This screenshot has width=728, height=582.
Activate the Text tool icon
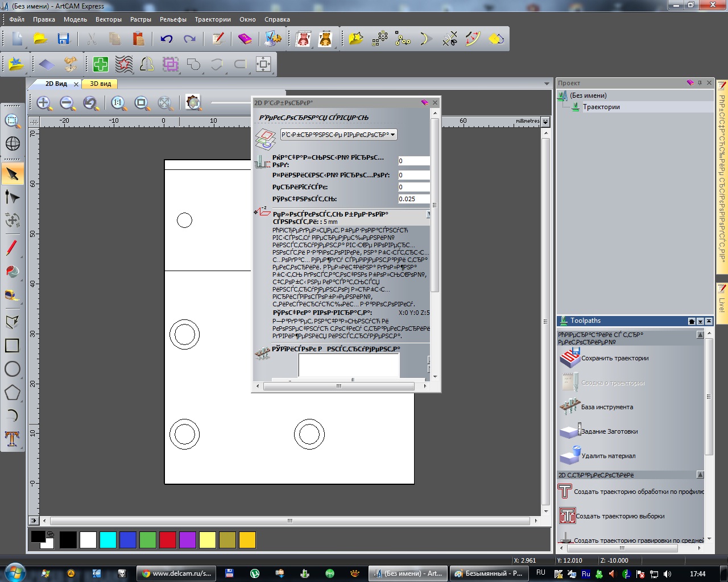coord(12,438)
